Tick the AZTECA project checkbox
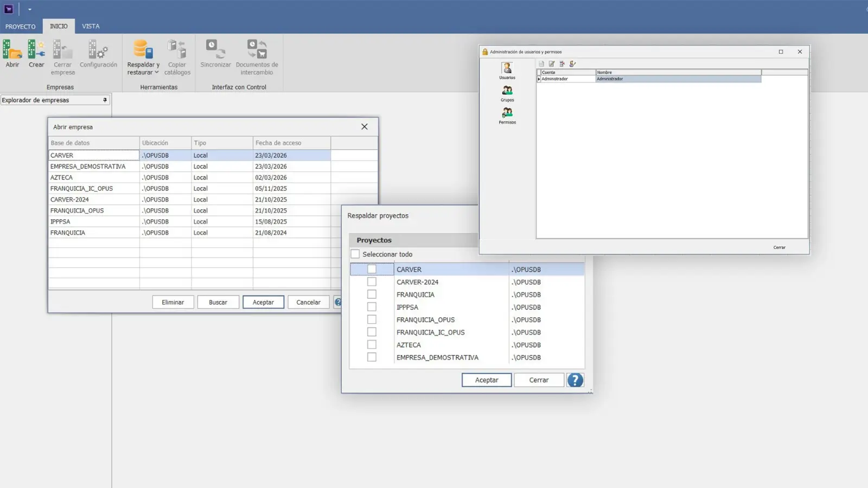Viewport: 868px width, 488px height. point(372,345)
